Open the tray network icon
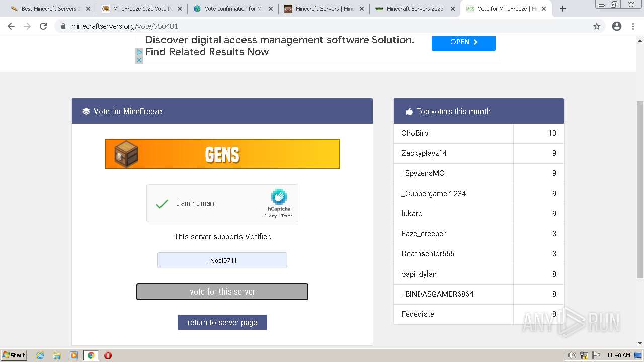Screen dimensions: 644x362 (x=584, y=355)
